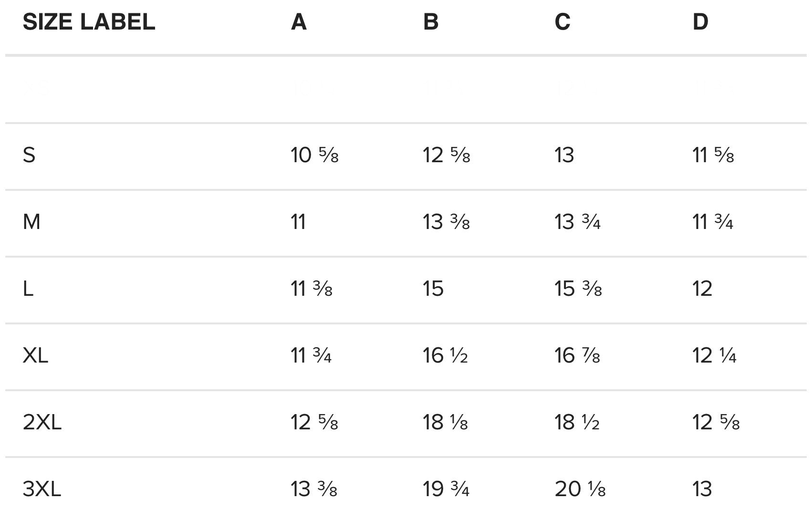Click the L size row label
The image size is (812, 520).
[28, 289]
